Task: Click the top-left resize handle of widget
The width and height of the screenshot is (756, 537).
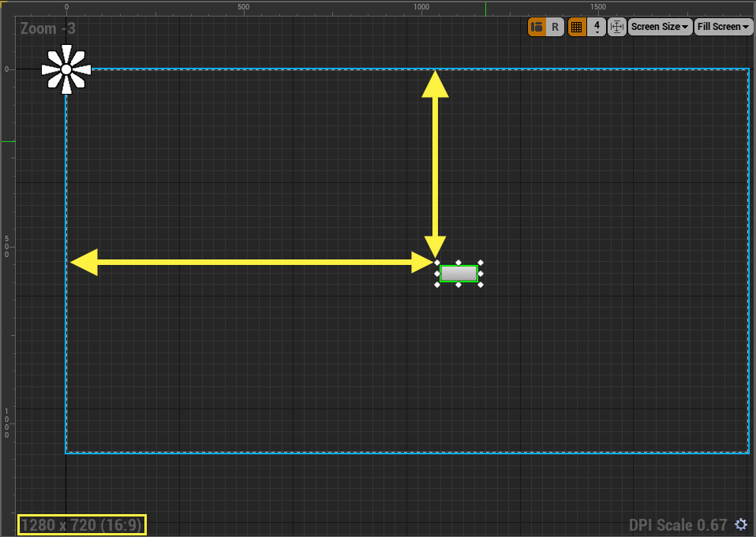Action: pyautogui.click(x=437, y=263)
